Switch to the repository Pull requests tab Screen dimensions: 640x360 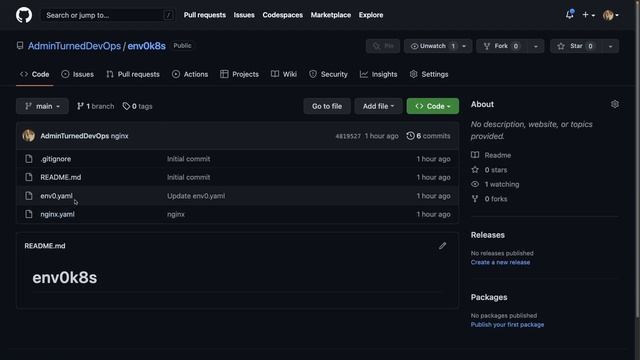pos(133,74)
